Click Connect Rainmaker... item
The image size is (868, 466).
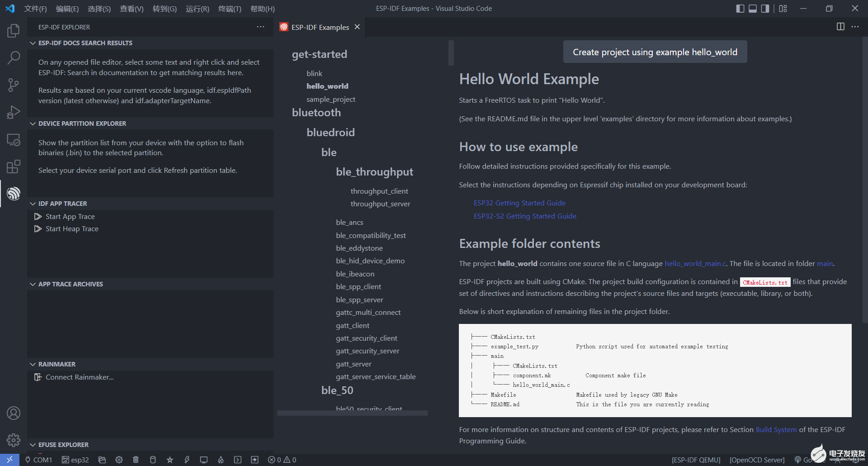pos(80,377)
